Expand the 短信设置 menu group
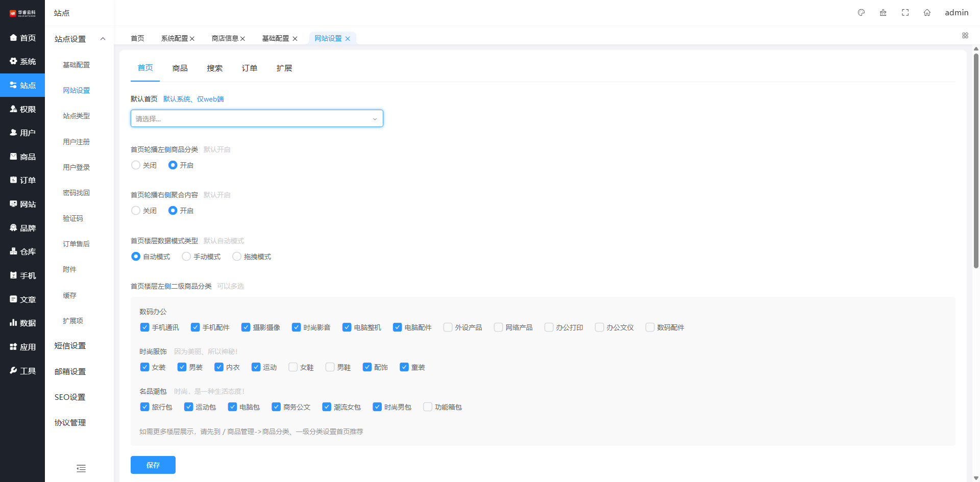Screen dimensions: 980x482 pyautogui.click(x=70, y=346)
